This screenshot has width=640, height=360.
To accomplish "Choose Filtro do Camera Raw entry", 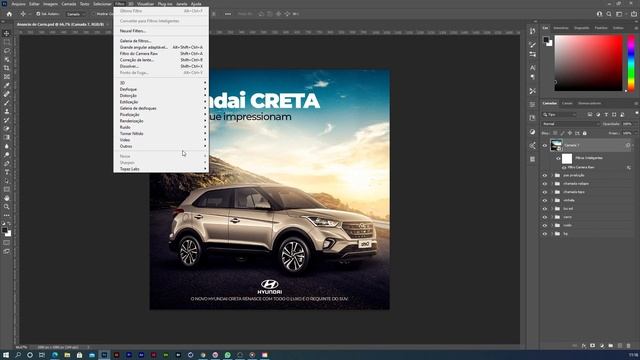I will pos(161,53).
